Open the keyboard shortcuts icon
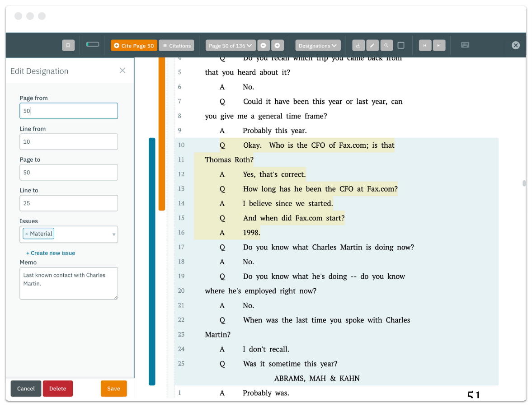The width and height of the screenshot is (532, 408). coord(465,45)
